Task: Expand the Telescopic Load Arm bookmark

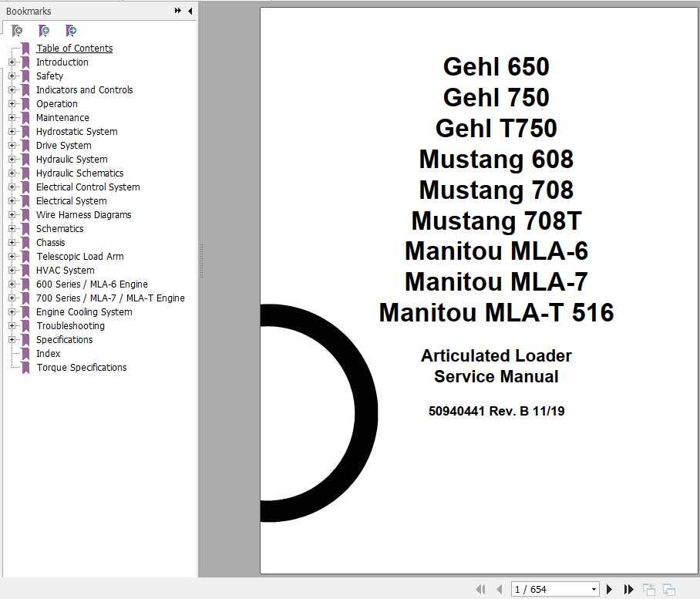Action: 12,256
